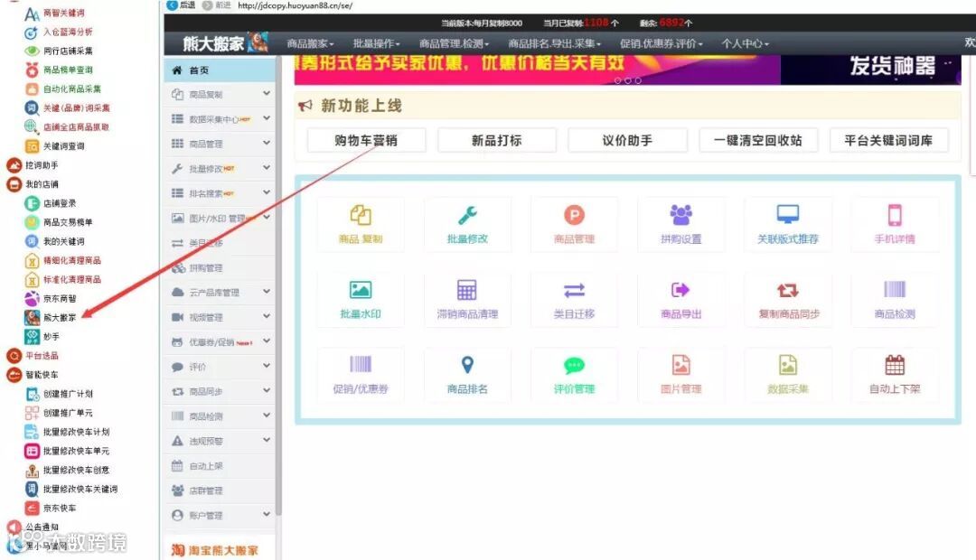
Task: Expand the 挖词助手 tree group
Action: pyautogui.click(x=14, y=165)
